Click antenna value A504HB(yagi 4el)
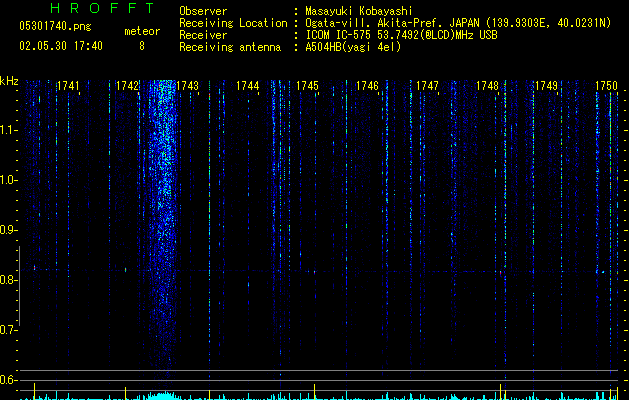 [353, 47]
